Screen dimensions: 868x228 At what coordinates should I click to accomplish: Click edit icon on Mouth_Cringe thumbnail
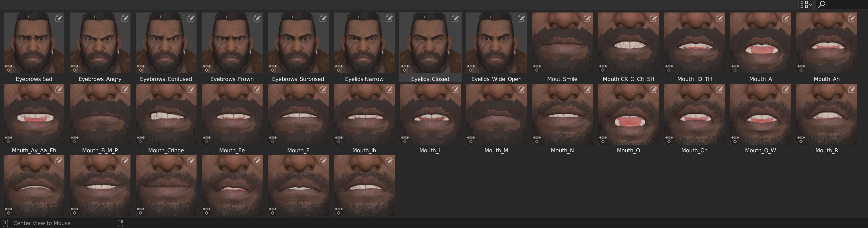coord(191,90)
